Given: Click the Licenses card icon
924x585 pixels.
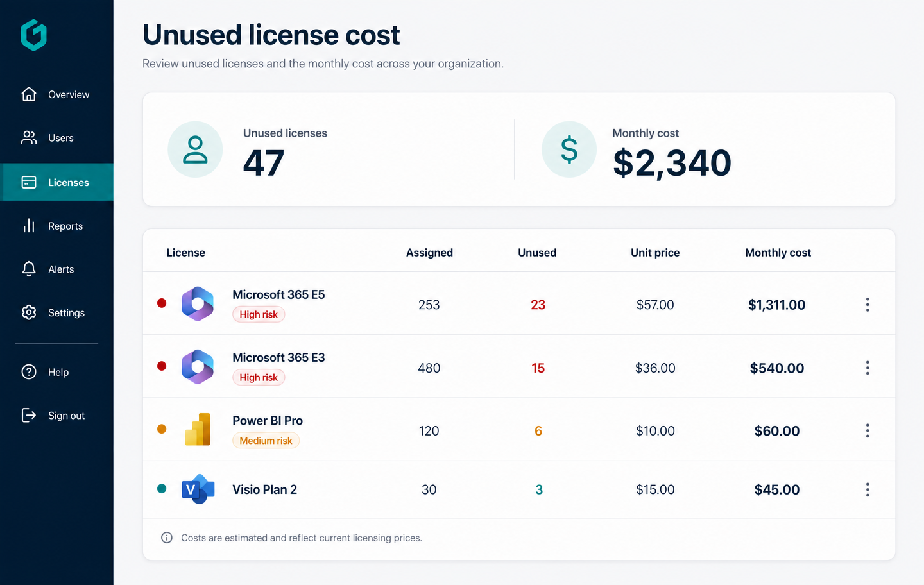Looking at the screenshot, I should coord(29,182).
